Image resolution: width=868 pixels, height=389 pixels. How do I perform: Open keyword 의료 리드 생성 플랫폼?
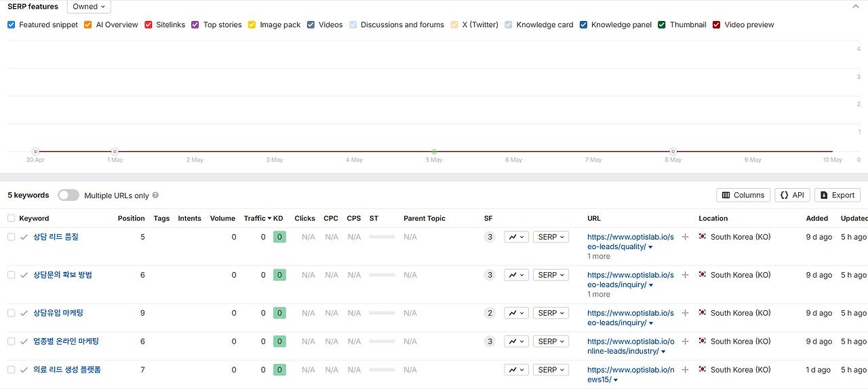pos(67,370)
